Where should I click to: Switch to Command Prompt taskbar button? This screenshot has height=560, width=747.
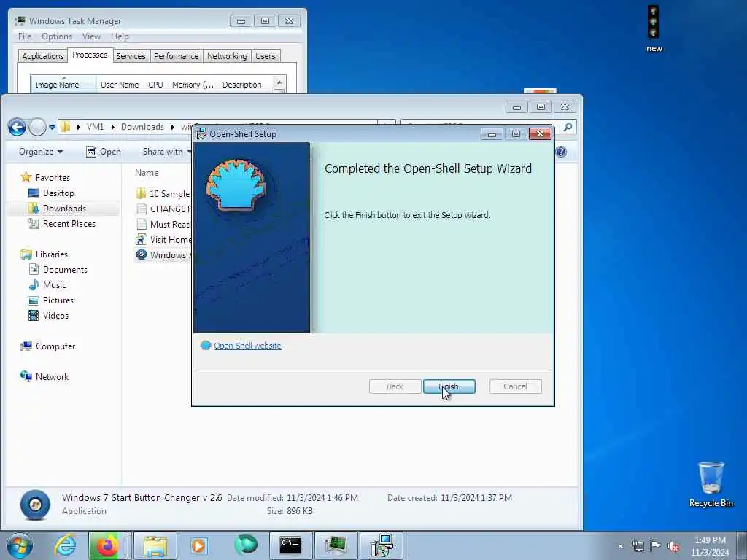pos(290,545)
